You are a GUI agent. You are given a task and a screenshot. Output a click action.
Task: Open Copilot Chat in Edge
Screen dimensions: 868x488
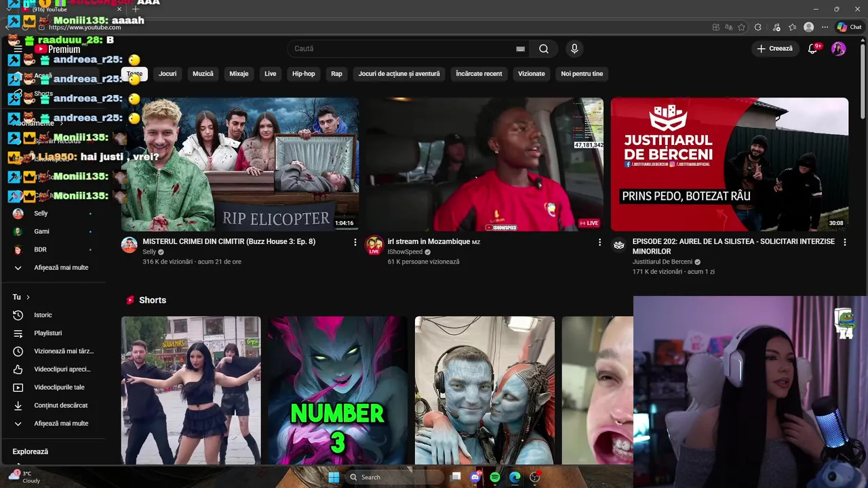pos(849,27)
